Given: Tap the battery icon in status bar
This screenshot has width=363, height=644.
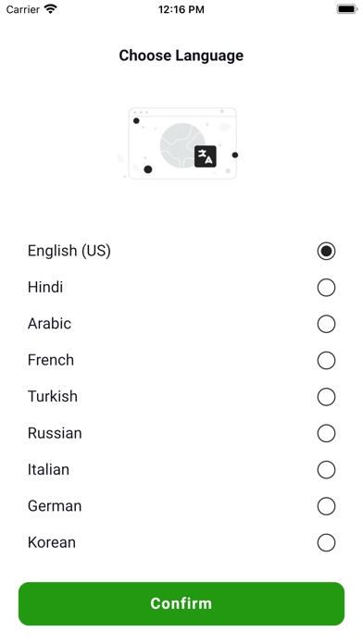Looking at the screenshot, I should [x=347, y=9].
